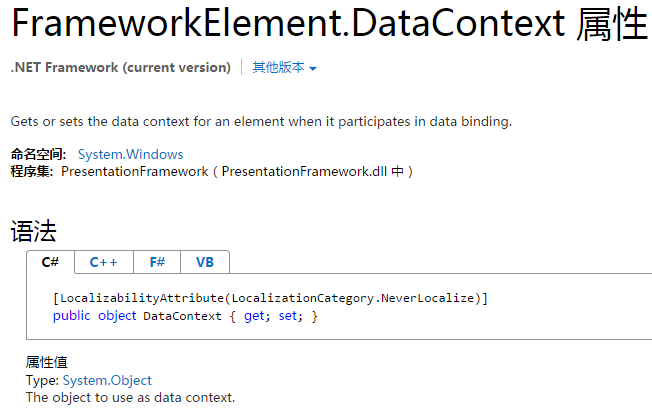This screenshot has height=409, width=652.
Task: Switch to the C++ syntax tab
Action: coord(104,262)
